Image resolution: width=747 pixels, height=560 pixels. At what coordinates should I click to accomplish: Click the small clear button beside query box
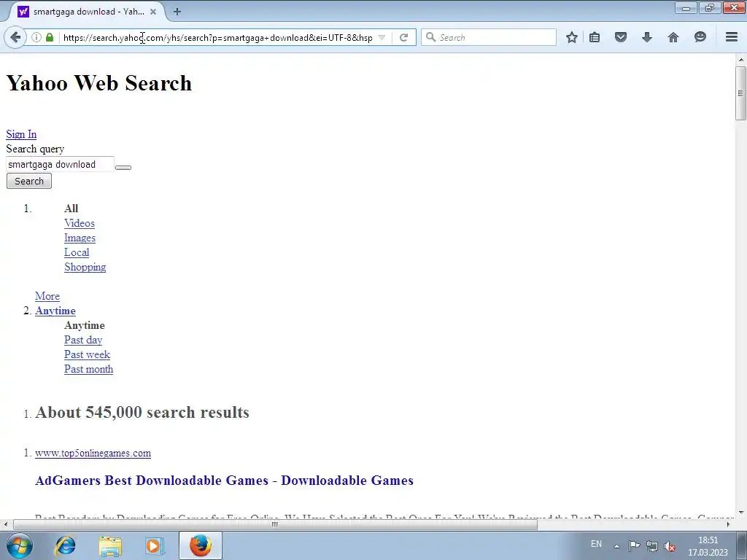click(123, 167)
